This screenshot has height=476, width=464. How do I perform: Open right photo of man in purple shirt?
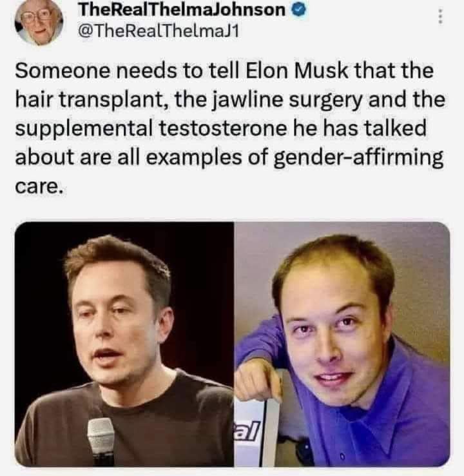[x=342, y=344]
